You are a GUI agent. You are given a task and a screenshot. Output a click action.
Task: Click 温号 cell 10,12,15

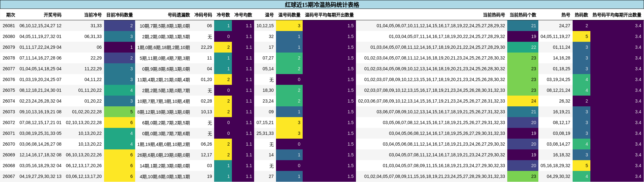265,26
